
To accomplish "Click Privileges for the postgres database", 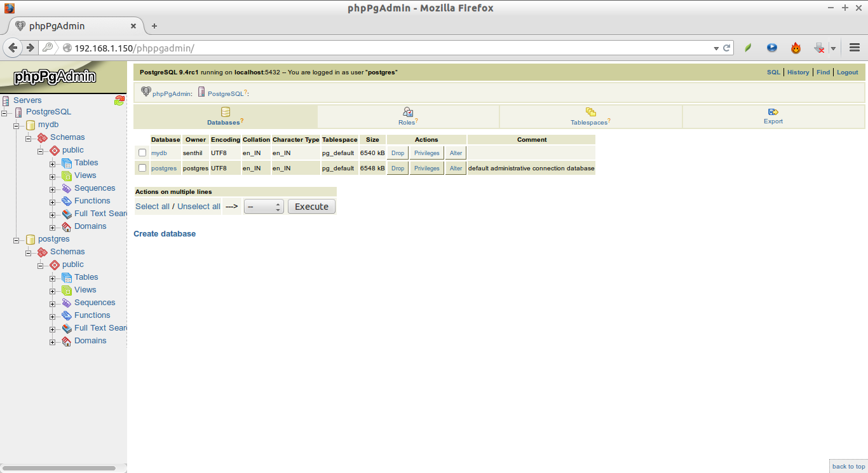I will click(427, 168).
